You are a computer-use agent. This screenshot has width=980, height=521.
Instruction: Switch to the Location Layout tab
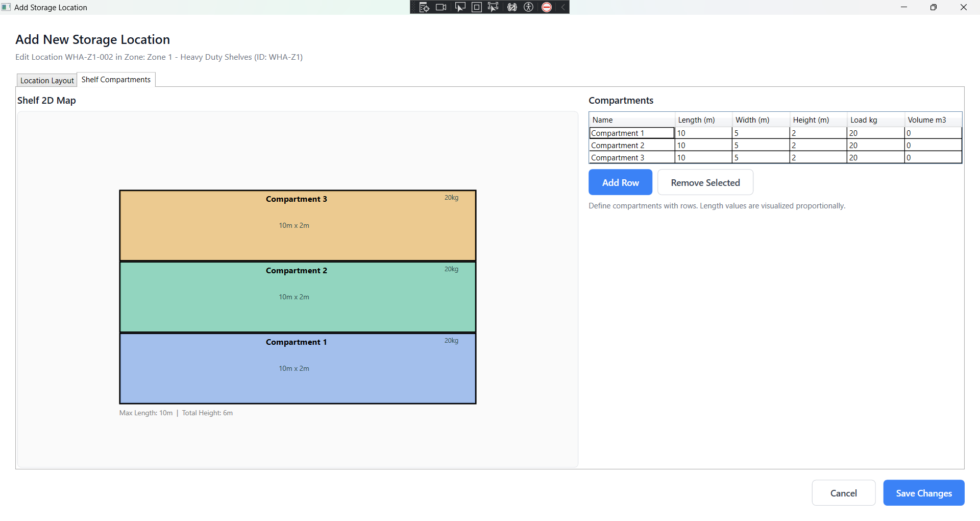(47, 81)
